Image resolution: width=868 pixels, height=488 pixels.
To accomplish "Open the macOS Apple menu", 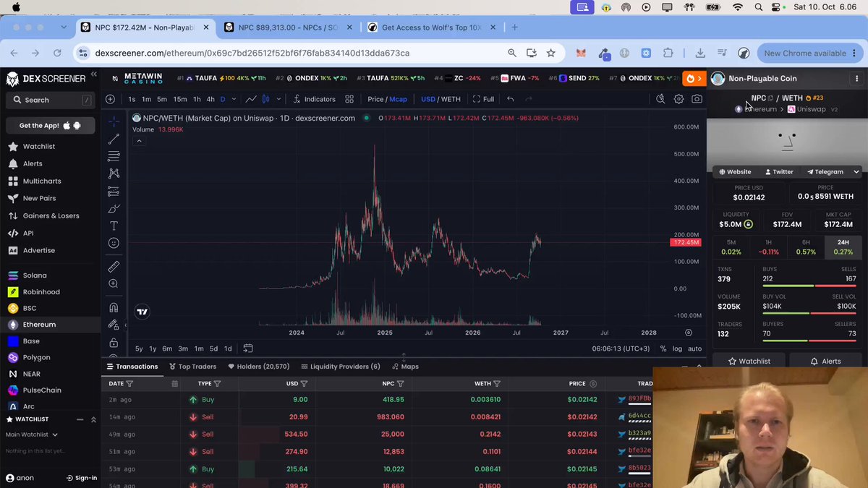I will point(16,7).
